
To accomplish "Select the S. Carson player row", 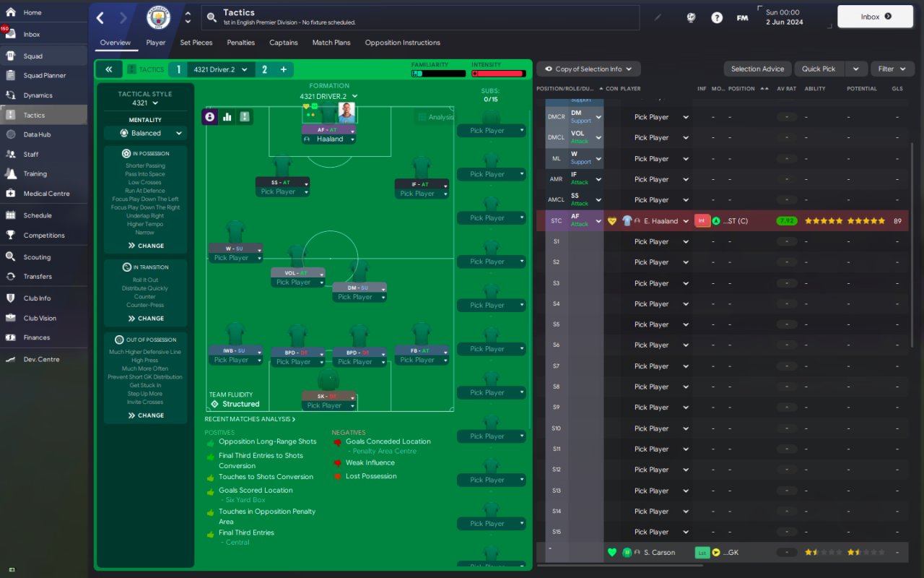I will click(x=722, y=553).
